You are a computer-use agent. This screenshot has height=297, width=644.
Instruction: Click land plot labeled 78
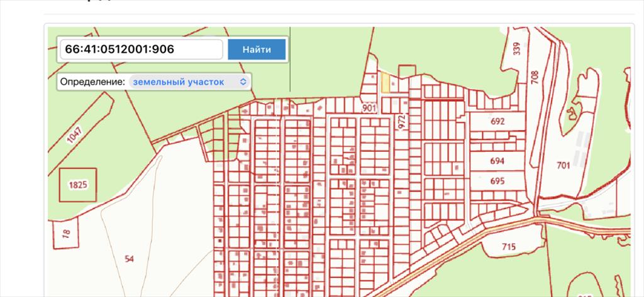[67, 235]
